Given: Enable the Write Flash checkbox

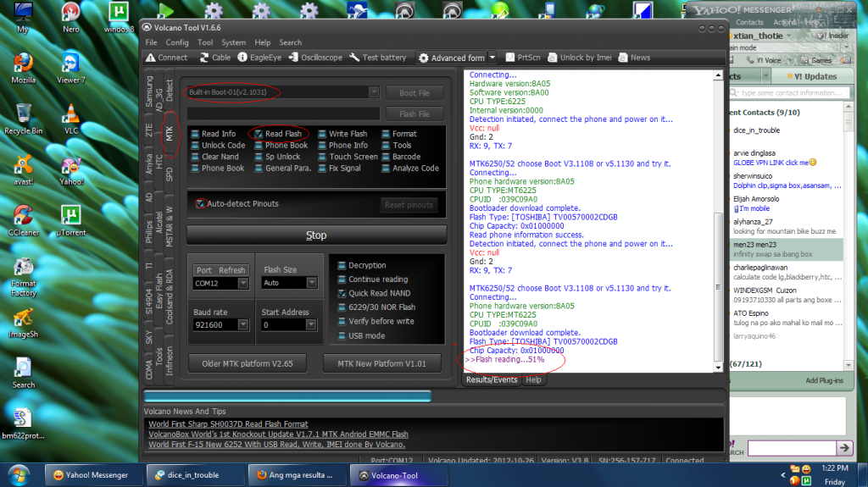Looking at the screenshot, I should [x=322, y=134].
